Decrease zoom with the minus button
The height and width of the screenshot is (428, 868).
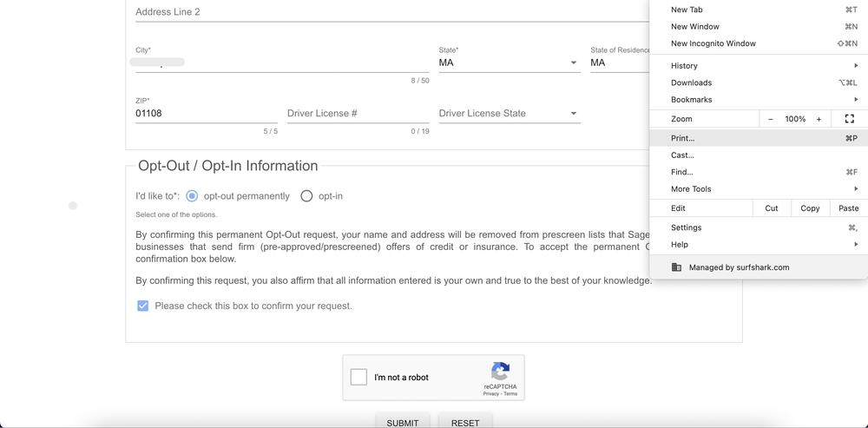[x=770, y=119]
